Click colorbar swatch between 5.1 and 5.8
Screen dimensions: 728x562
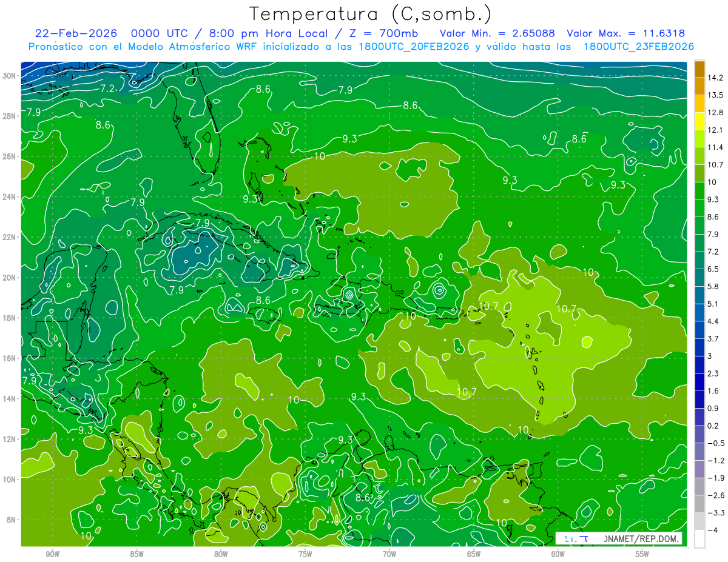[699, 295]
